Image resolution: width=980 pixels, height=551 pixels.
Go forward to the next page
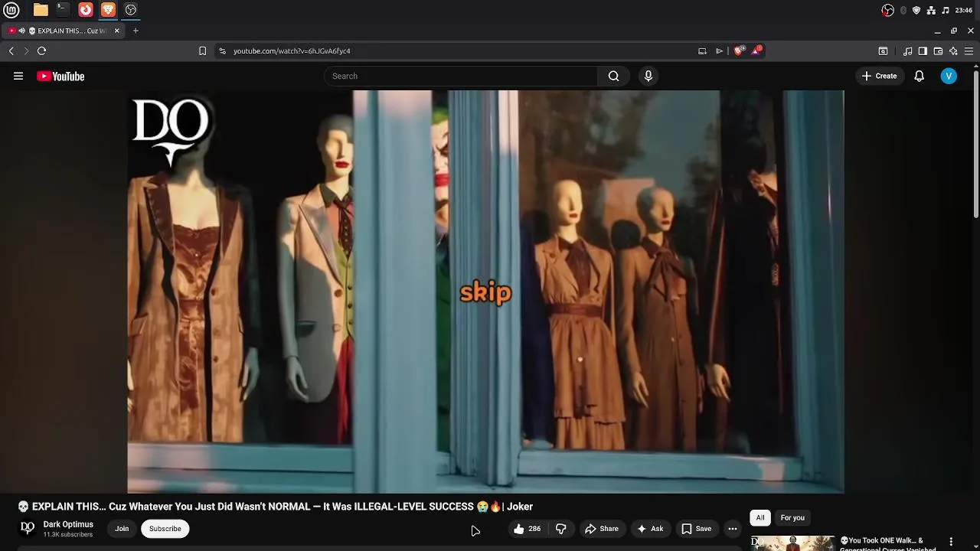pos(26,51)
